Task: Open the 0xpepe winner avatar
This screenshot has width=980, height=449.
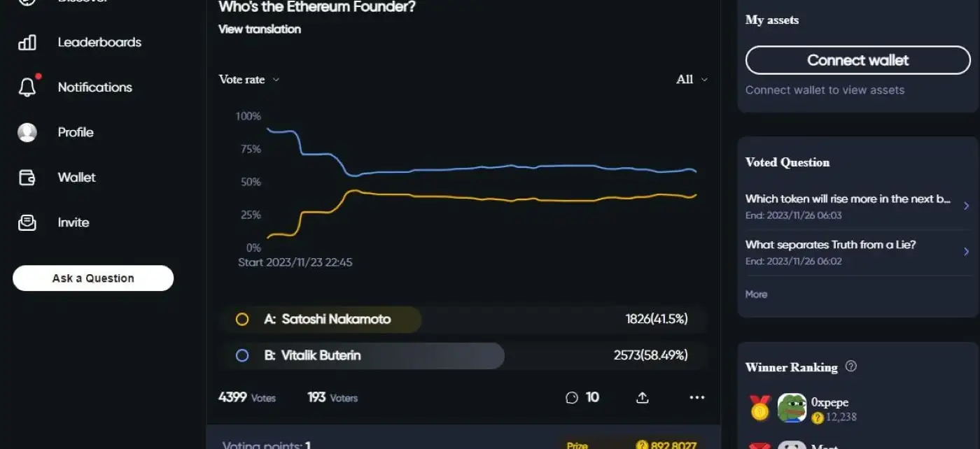Action: [x=792, y=408]
